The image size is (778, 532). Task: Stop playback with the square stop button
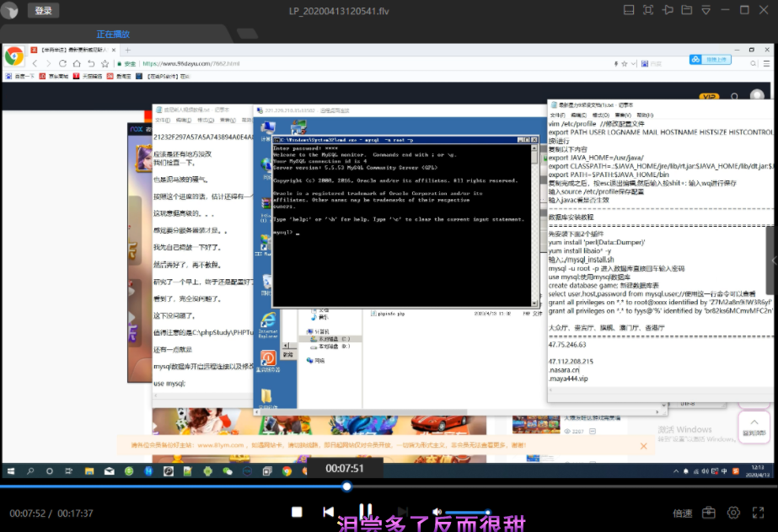click(x=297, y=512)
